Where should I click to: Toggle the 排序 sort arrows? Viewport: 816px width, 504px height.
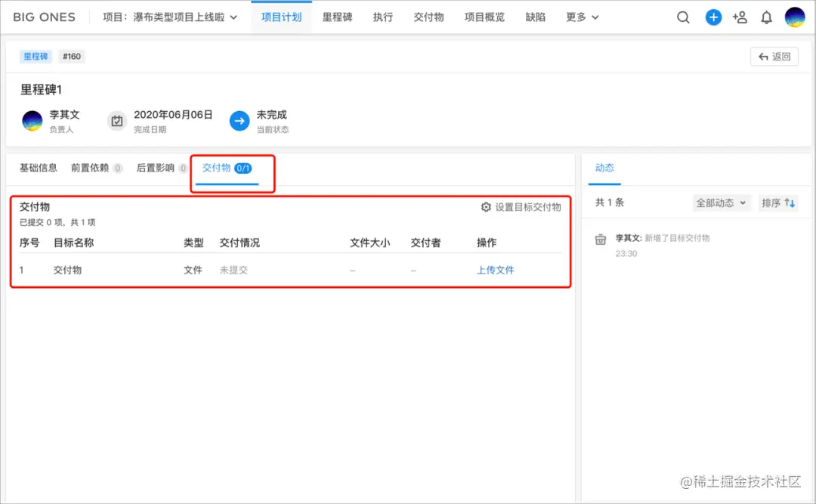[x=790, y=203]
